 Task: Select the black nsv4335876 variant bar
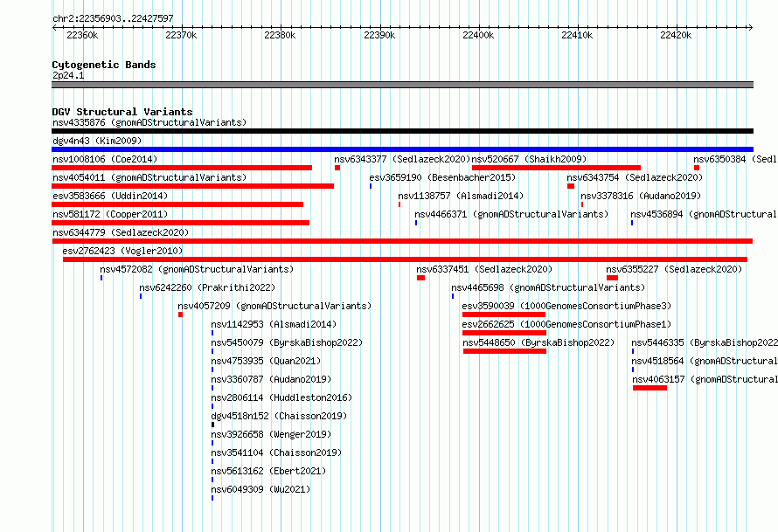click(402, 131)
